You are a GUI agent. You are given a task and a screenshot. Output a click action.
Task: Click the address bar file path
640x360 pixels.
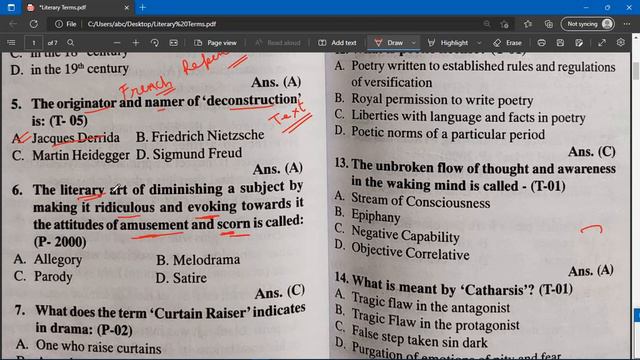(x=151, y=24)
